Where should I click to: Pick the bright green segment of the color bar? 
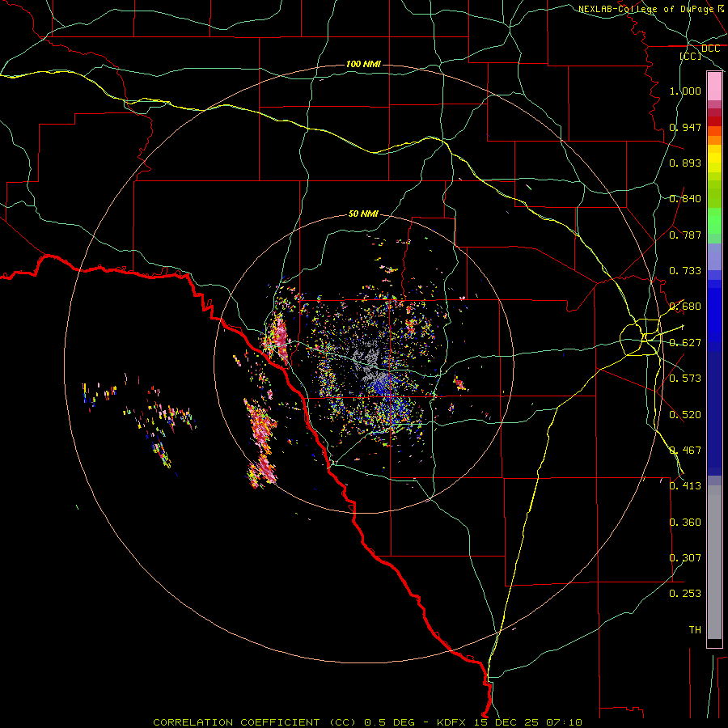714,221
